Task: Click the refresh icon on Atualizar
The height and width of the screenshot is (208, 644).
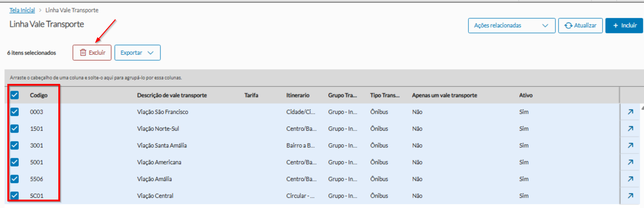Action: pos(568,26)
